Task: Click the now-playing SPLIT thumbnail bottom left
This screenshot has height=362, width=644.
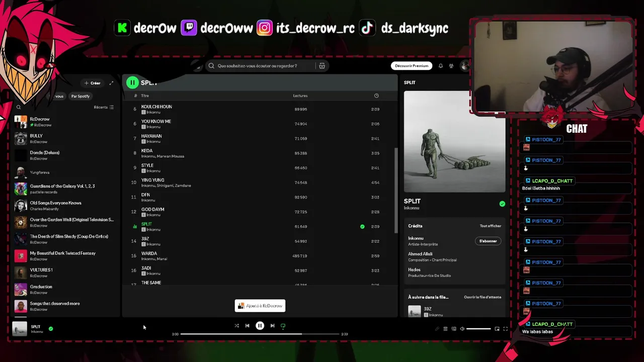Action: (x=20, y=329)
